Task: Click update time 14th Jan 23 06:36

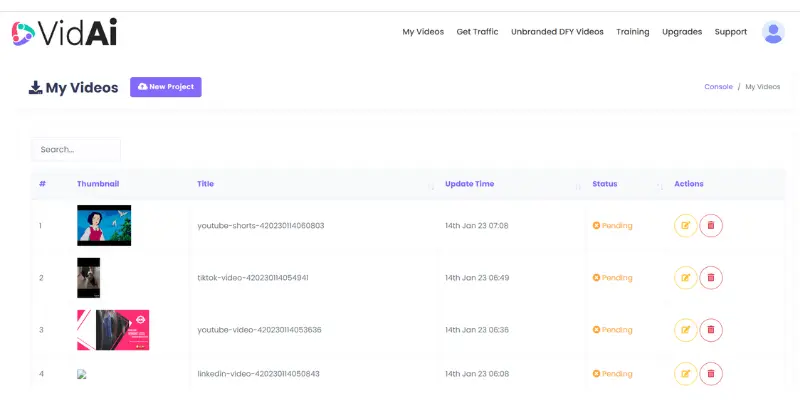Action: [x=477, y=330]
